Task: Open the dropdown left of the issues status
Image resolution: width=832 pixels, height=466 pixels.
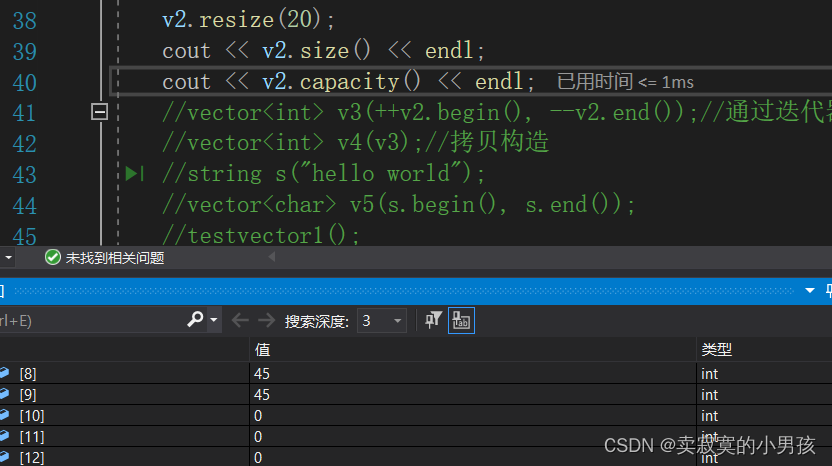Action: point(8,257)
